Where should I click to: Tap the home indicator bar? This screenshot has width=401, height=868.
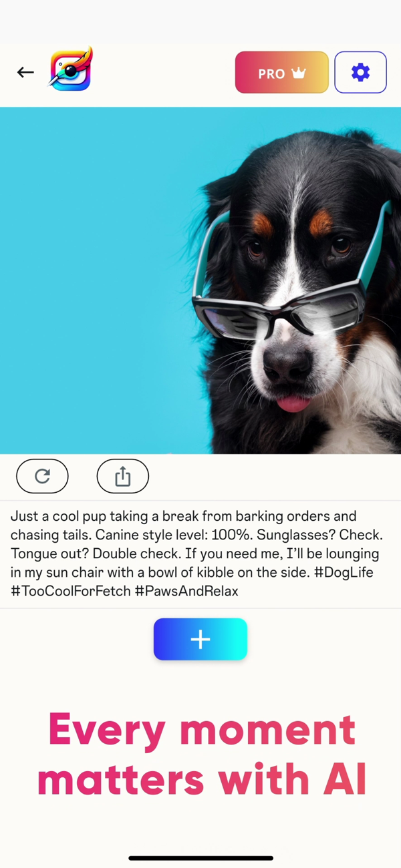click(x=200, y=858)
